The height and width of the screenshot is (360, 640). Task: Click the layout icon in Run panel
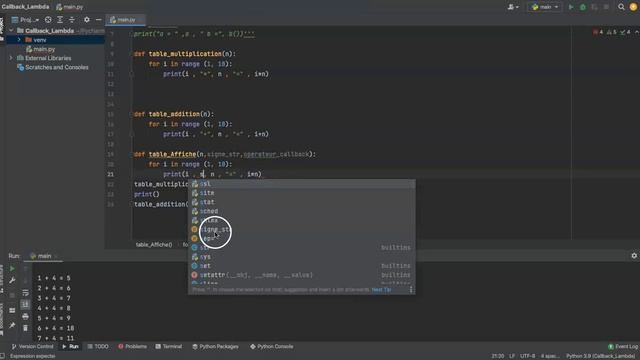12,310
